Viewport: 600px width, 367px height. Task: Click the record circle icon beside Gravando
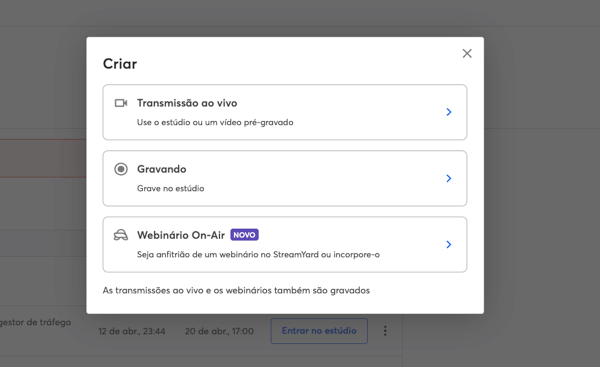[121, 169]
